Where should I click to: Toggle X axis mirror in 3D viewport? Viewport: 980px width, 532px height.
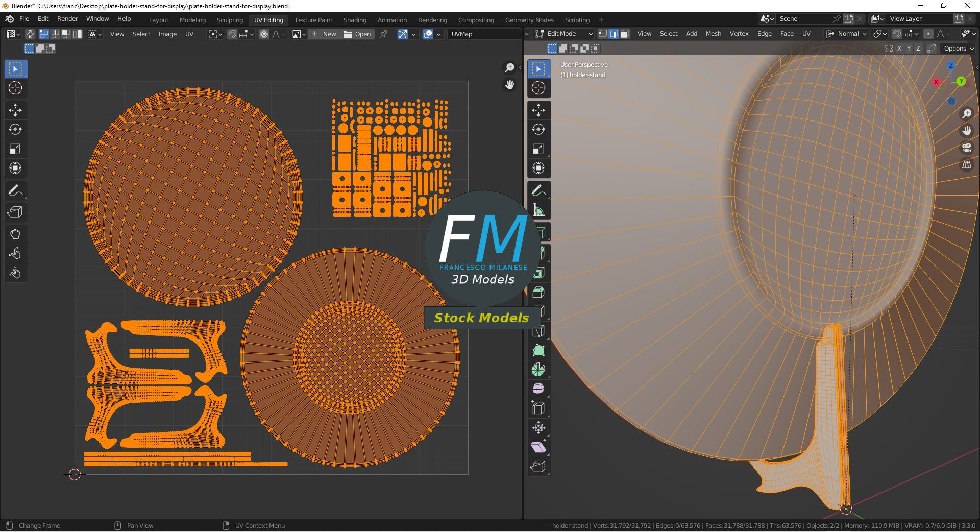[899, 49]
